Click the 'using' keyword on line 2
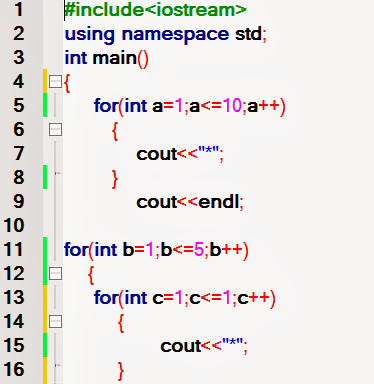This screenshot has width=374, height=384. (x=90, y=35)
